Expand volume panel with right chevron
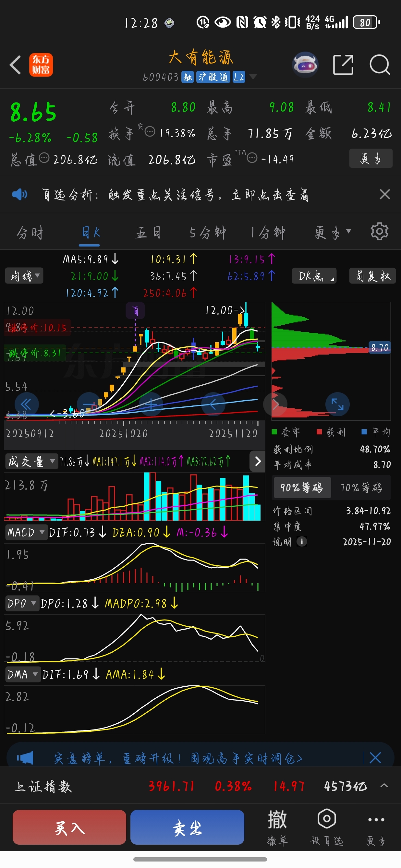This screenshot has width=401, height=868. [258, 461]
